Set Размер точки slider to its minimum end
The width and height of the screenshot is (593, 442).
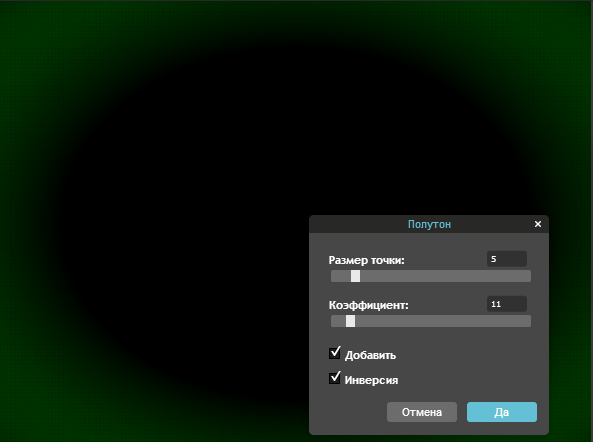click(x=333, y=276)
